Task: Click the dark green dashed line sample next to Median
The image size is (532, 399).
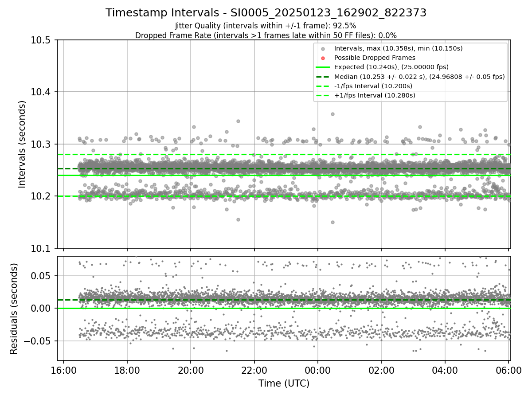Action: point(323,77)
